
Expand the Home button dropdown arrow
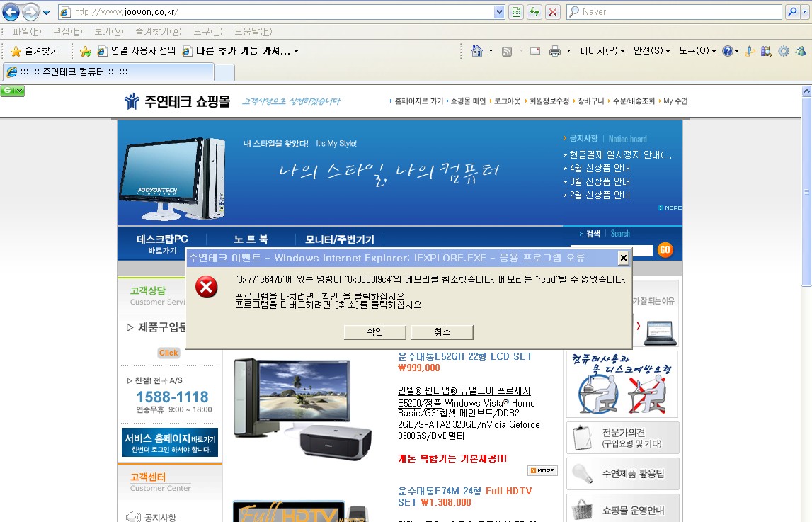[x=491, y=51]
